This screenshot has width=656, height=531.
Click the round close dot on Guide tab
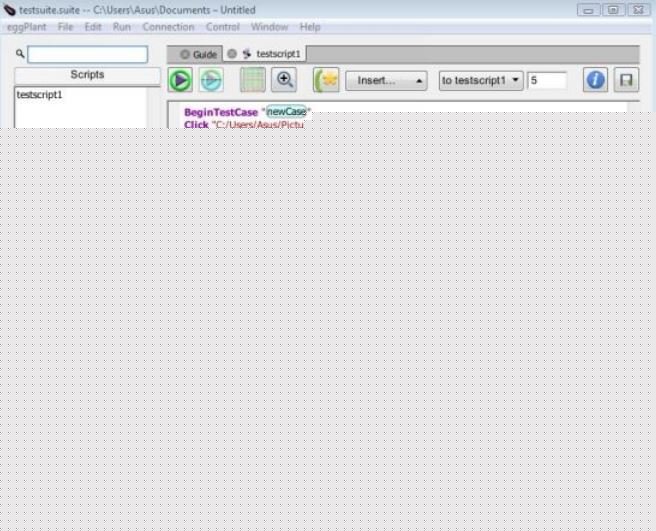pos(185,54)
